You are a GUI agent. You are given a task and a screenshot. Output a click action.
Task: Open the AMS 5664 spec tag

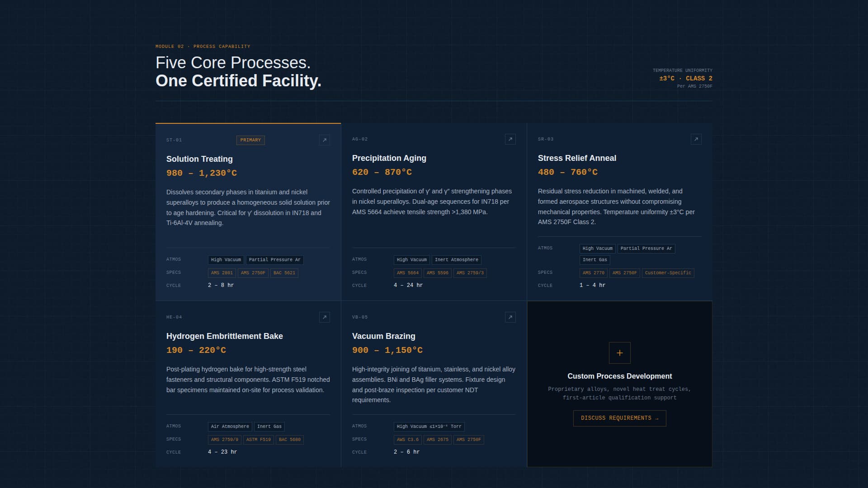[x=407, y=272]
